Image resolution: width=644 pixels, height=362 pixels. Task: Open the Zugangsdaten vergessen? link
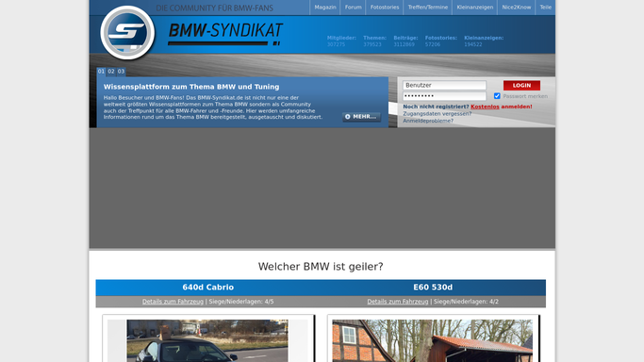(x=437, y=114)
